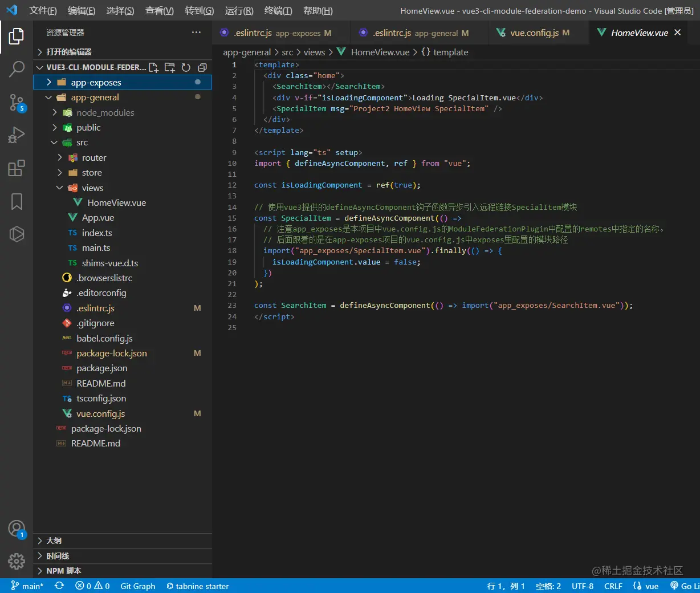Open the Run and Debug view
700x593 pixels.
pos(17,135)
